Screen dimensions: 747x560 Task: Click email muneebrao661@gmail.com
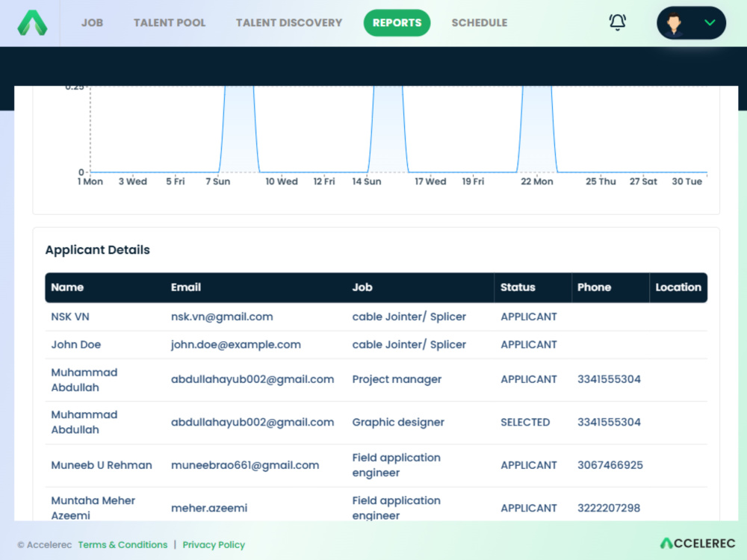(245, 465)
